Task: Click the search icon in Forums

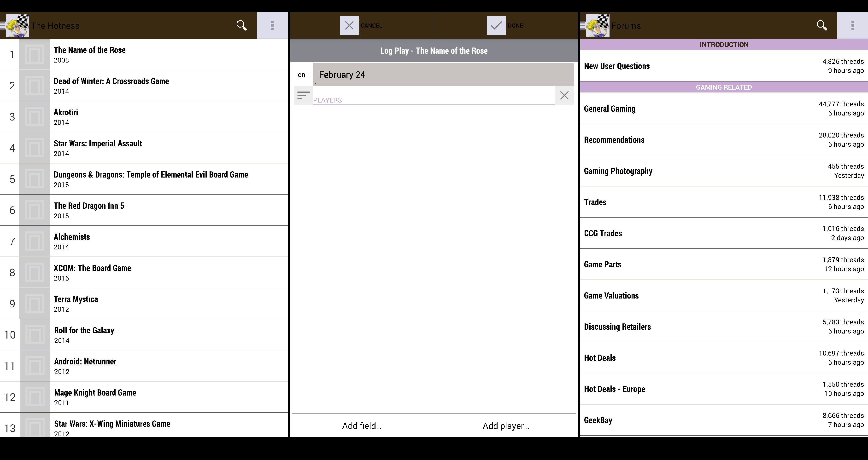Action: 821,25
